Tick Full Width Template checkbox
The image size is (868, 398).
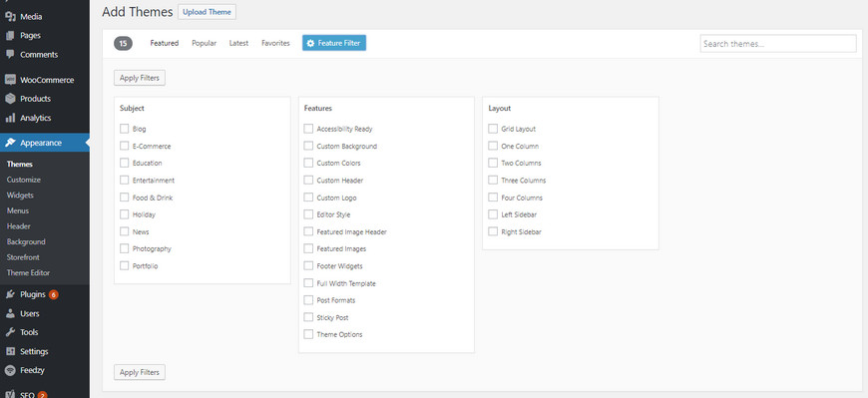(x=308, y=283)
